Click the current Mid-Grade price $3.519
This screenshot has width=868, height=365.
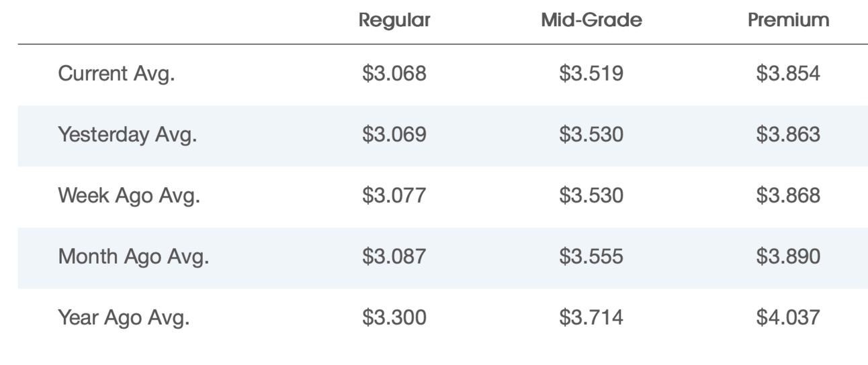pyautogui.click(x=591, y=74)
